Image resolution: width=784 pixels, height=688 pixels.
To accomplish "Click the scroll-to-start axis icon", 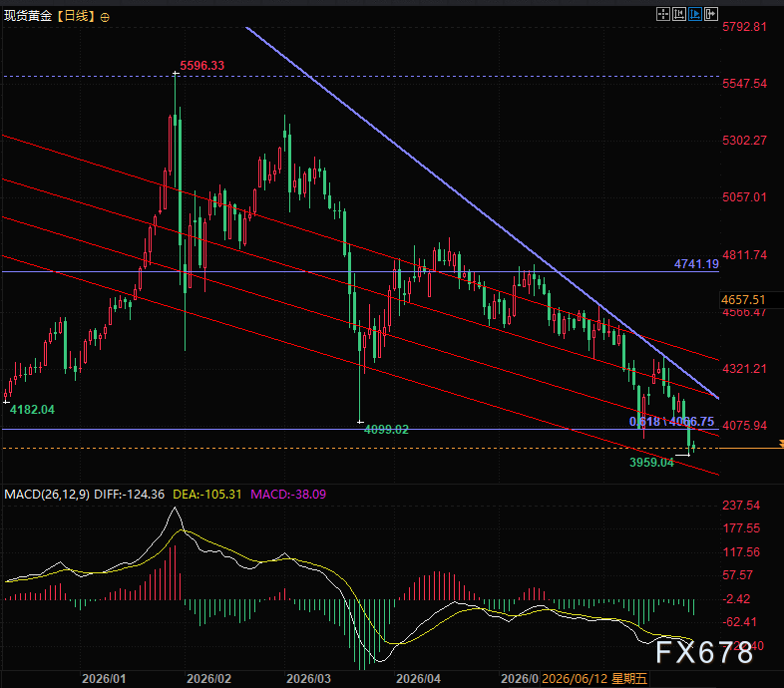I will pyautogui.click(x=679, y=14).
